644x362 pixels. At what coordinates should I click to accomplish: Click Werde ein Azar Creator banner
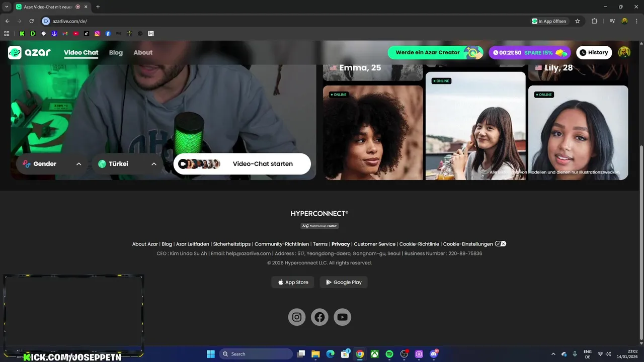click(435, 52)
